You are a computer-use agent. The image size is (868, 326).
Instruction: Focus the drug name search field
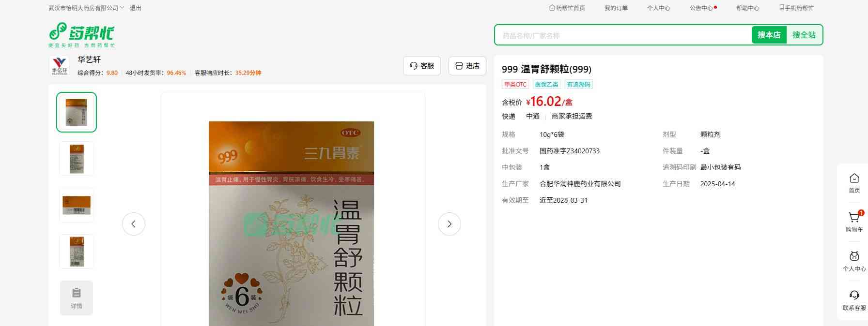coord(622,35)
